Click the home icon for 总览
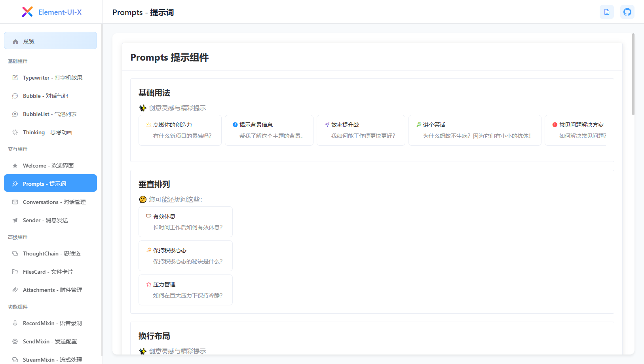 [15, 41]
